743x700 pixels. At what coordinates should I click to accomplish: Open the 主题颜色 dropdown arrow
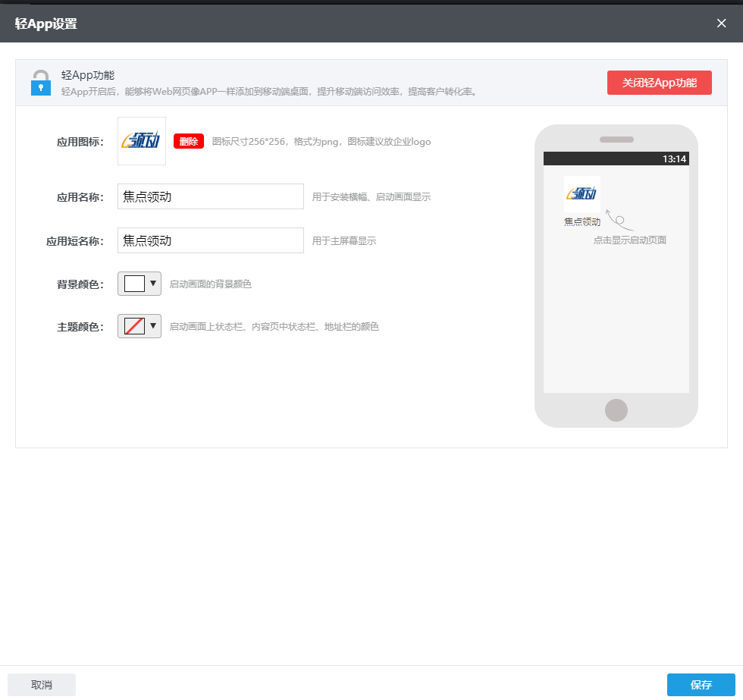tap(153, 325)
